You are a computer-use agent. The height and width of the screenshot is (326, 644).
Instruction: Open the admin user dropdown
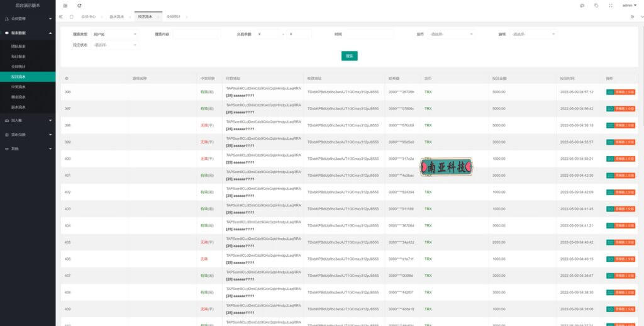click(x=629, y=6)
